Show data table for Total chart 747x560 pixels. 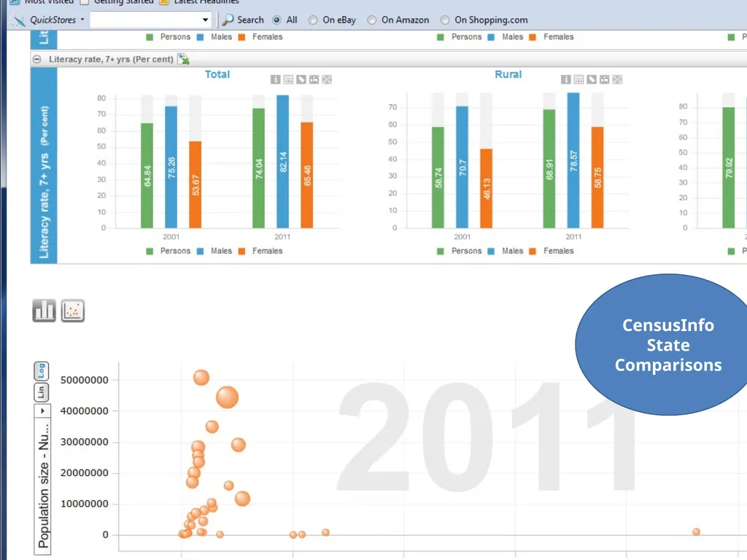(288, 79)
